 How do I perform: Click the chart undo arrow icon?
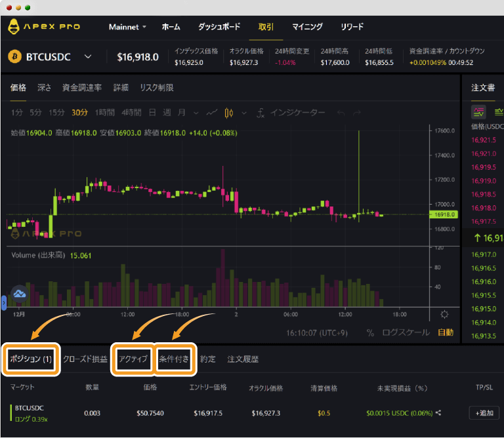point(340,113)
